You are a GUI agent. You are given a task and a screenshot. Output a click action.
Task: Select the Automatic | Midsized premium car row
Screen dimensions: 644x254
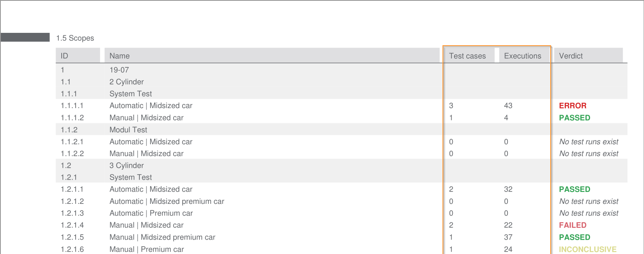(167, 201)
